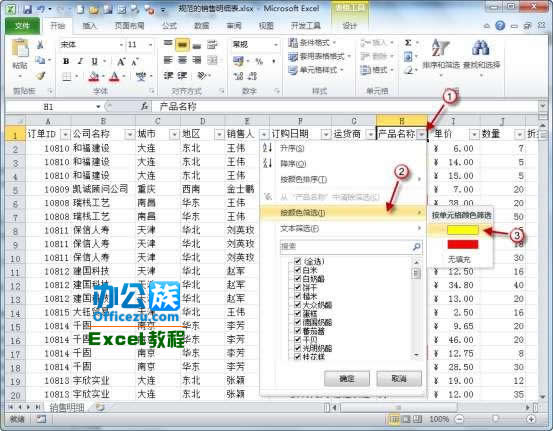Toggle the (全选) select all checkbox
This screenshot has height=431, width=553.
297,261
